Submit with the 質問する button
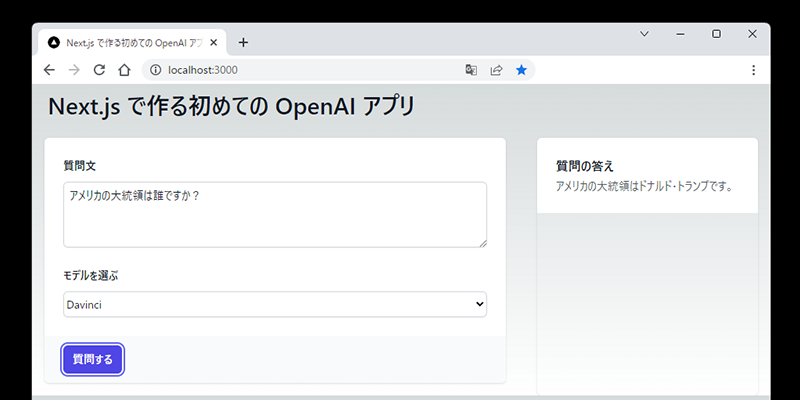800x400 pixels. pos(92,359)
